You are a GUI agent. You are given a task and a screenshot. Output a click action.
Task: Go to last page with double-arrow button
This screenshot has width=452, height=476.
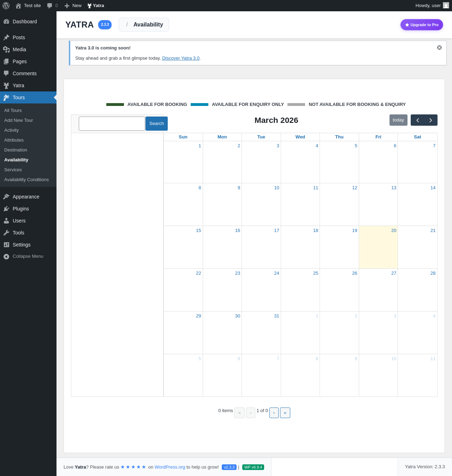coord(285,413)
